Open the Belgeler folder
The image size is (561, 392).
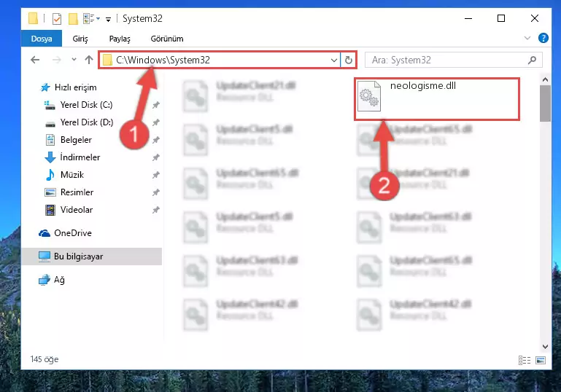(x=76, y=140)
